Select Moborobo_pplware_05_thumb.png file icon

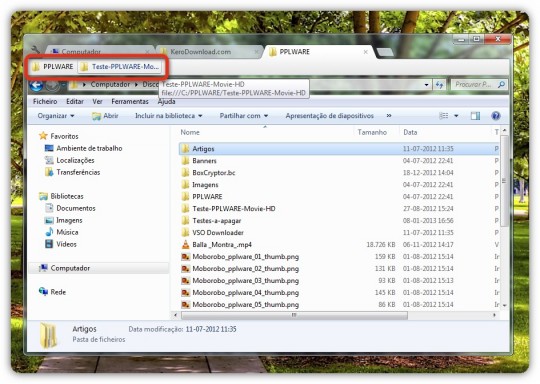tap(186, 305)
